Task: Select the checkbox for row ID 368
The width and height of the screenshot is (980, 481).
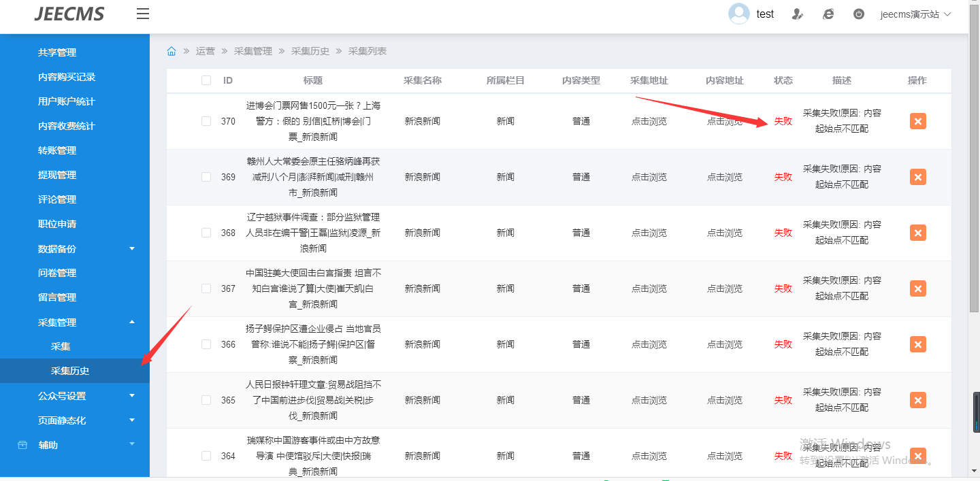Action: (x=206, y=233)
